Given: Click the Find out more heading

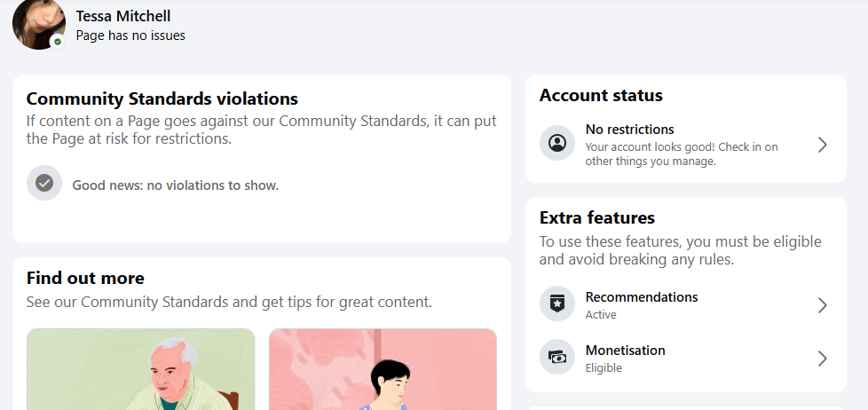Looking at the screenshot, I should point(85,278).
